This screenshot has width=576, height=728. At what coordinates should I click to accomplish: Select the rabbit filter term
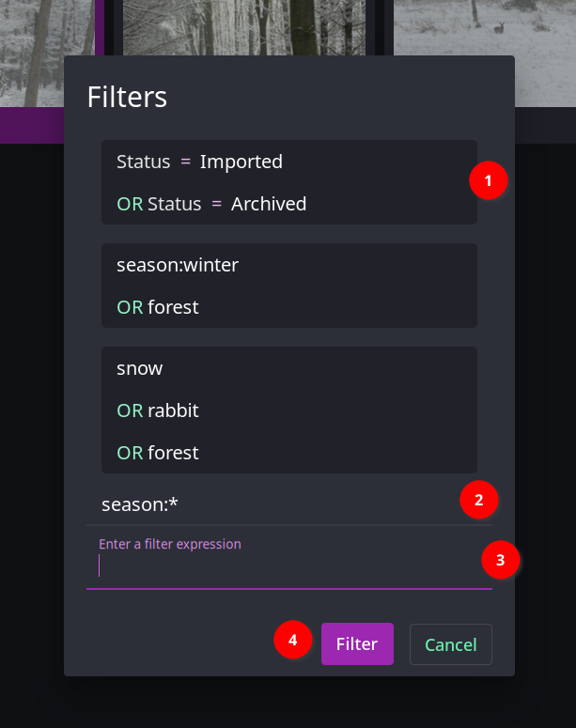tap(173, 410)
